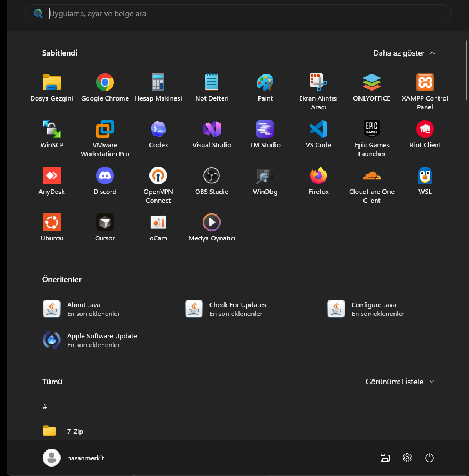
Task: Open the Cursor editor
Action: [105, 228]
